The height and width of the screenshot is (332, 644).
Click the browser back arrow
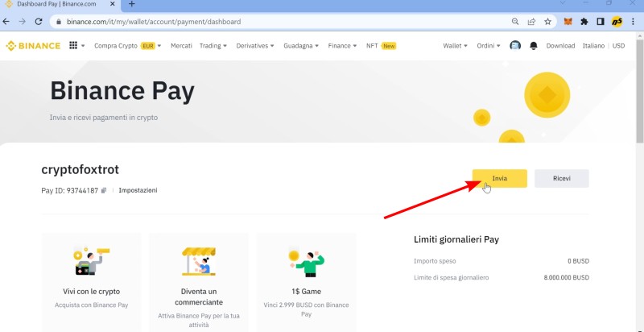tap(6, 22)
